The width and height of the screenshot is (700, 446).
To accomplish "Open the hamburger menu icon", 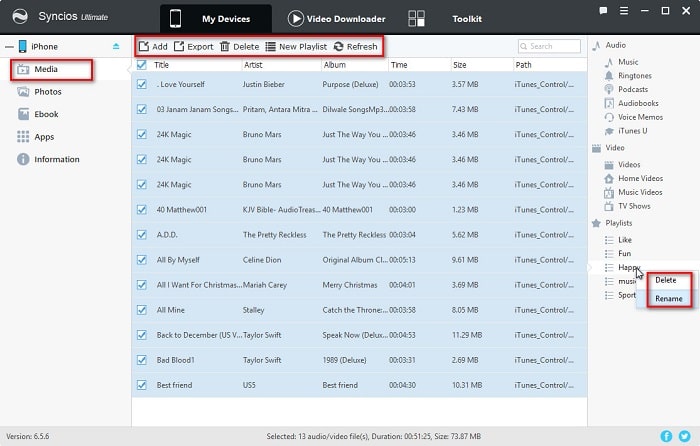I will (x=624, y=11).
